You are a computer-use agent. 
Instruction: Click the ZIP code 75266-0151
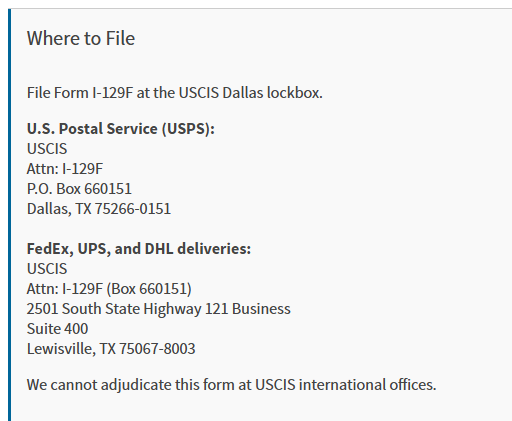(x=133, y=209)
